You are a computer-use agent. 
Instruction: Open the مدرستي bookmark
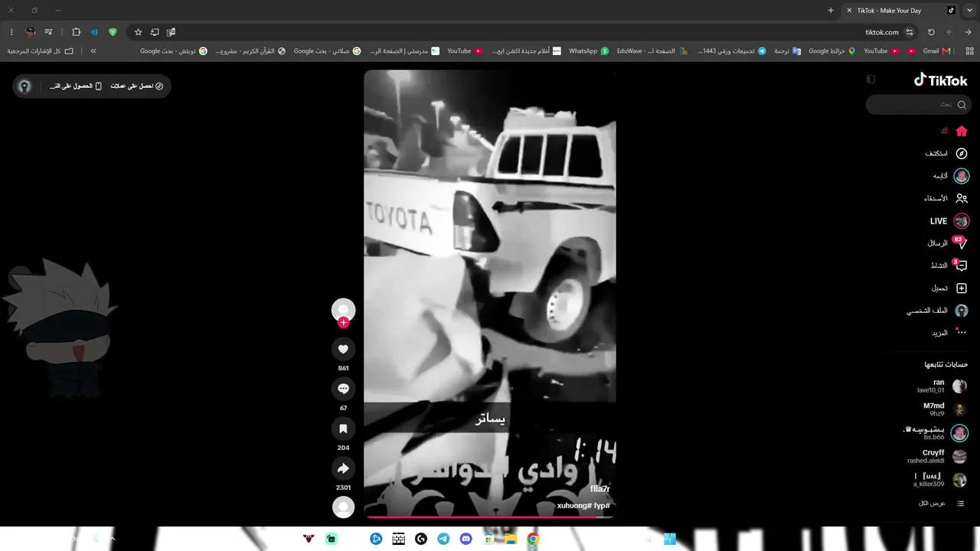[404, 51]
